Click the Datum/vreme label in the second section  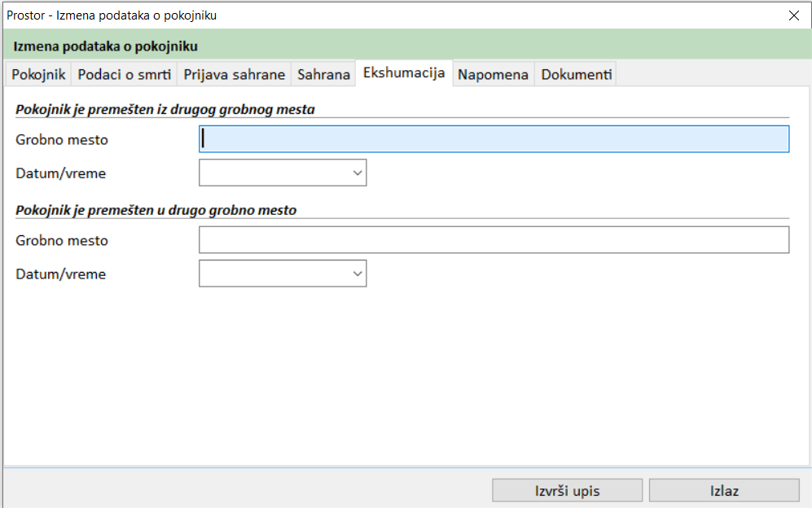61,274
